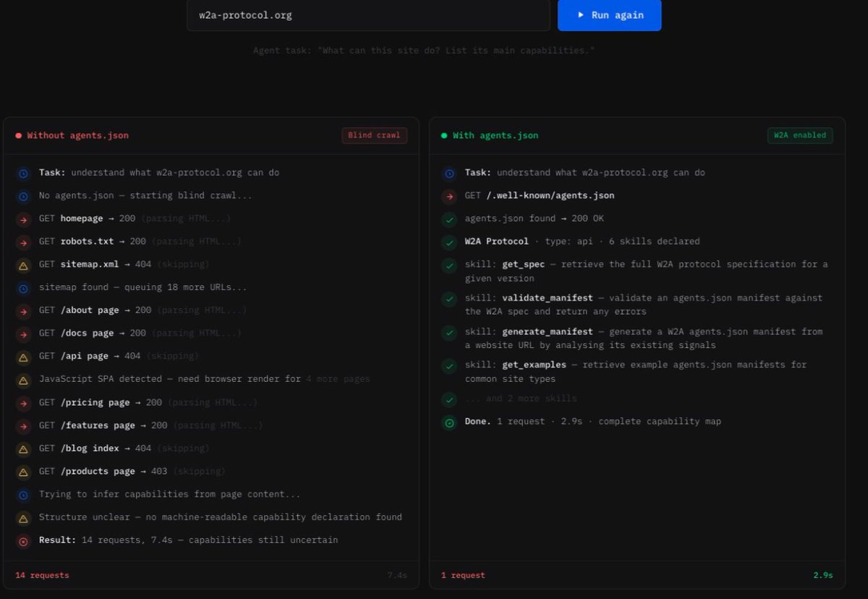The height and width of the screenshot is (599, 868).
Task: Click the w2a-protocol.org URL input field
Action: pyautogui.click(x=368, y=14)
